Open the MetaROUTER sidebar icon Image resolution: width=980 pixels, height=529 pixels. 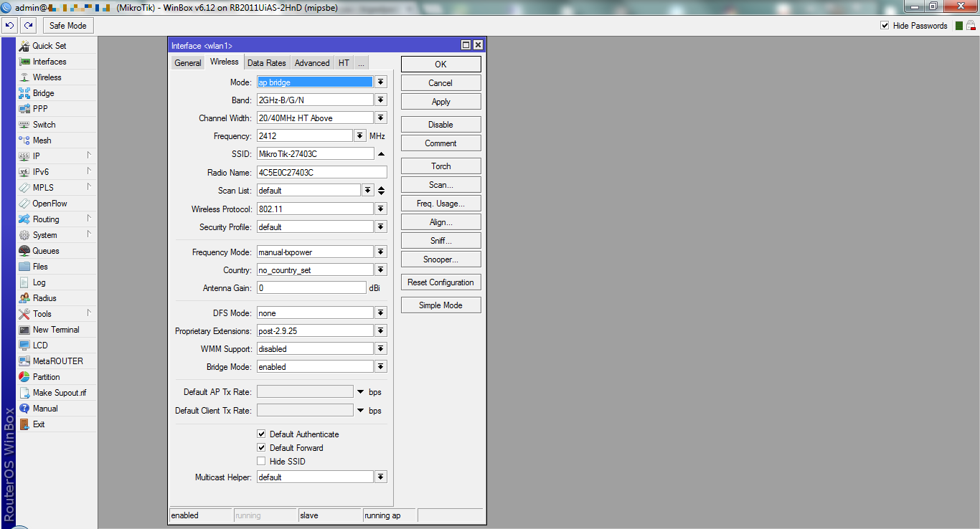point(24,361)
